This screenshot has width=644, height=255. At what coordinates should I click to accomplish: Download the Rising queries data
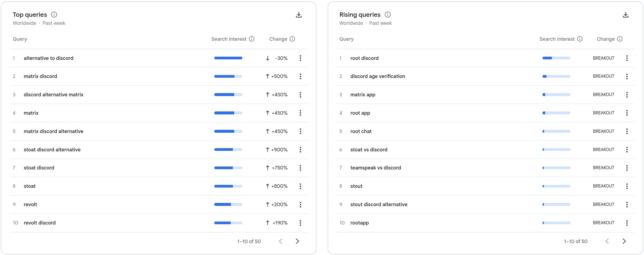pyautogui.click(x=625, y=15)
